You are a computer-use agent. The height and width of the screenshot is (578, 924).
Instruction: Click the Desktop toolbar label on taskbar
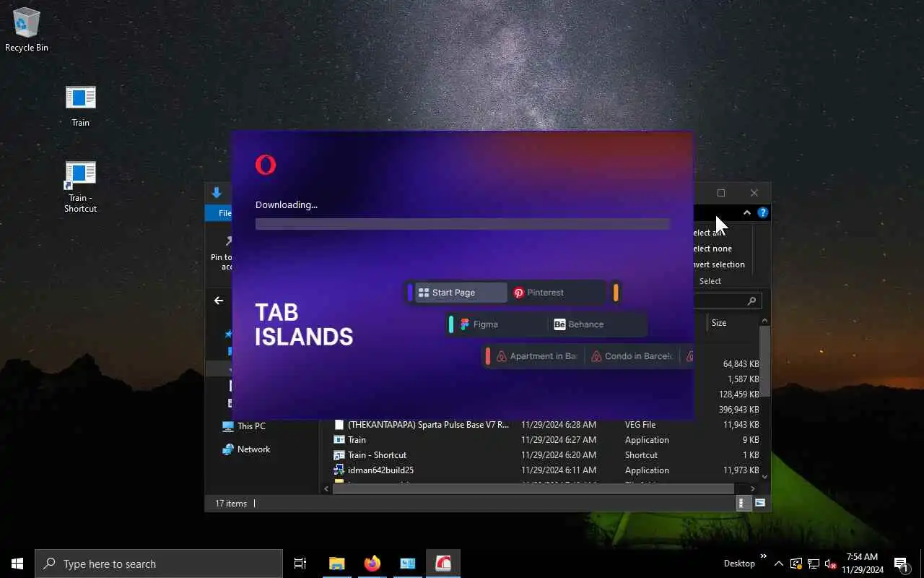(x=739, y=564)
